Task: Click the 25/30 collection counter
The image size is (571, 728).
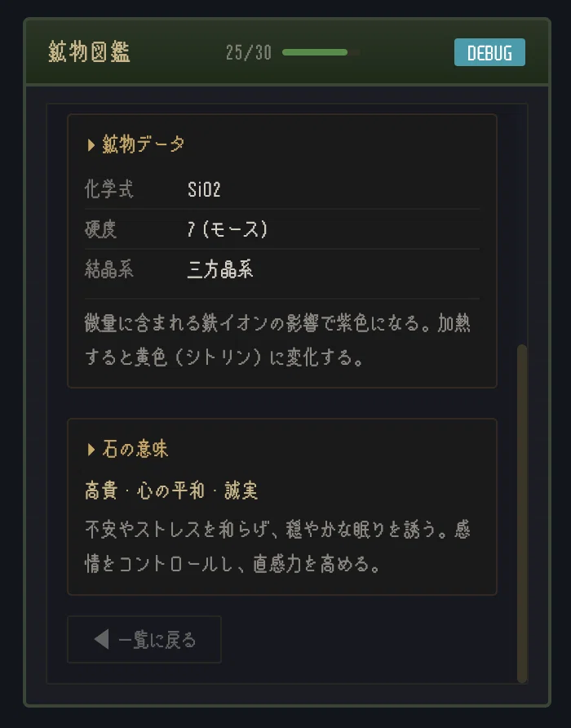Action: click(x=248, y=52)
